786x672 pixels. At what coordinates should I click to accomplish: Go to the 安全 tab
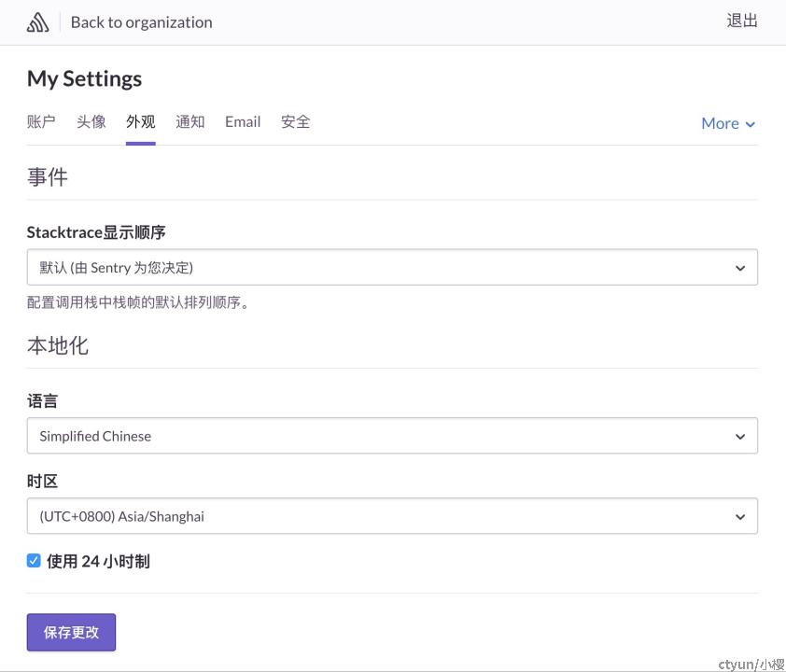tap(295, 121)
